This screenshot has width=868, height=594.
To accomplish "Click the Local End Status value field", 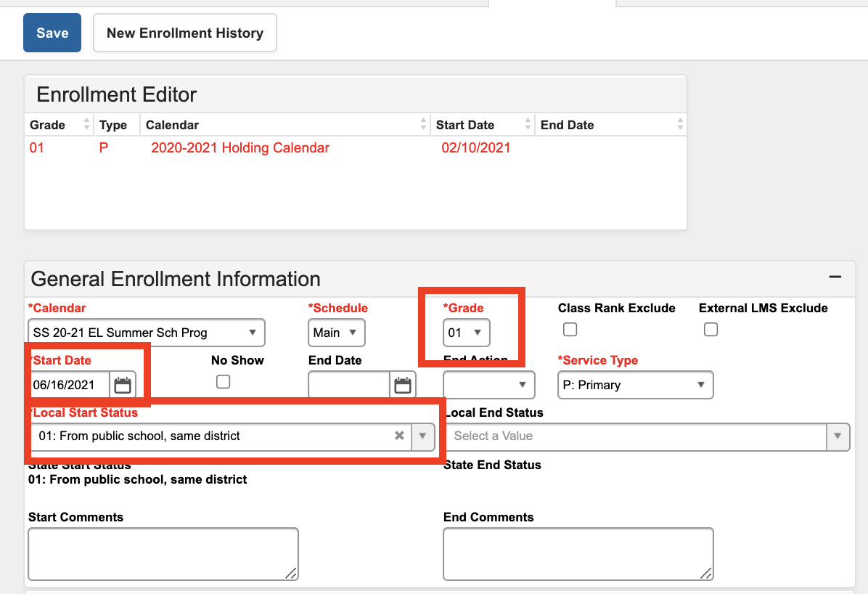I will point(636,436).
